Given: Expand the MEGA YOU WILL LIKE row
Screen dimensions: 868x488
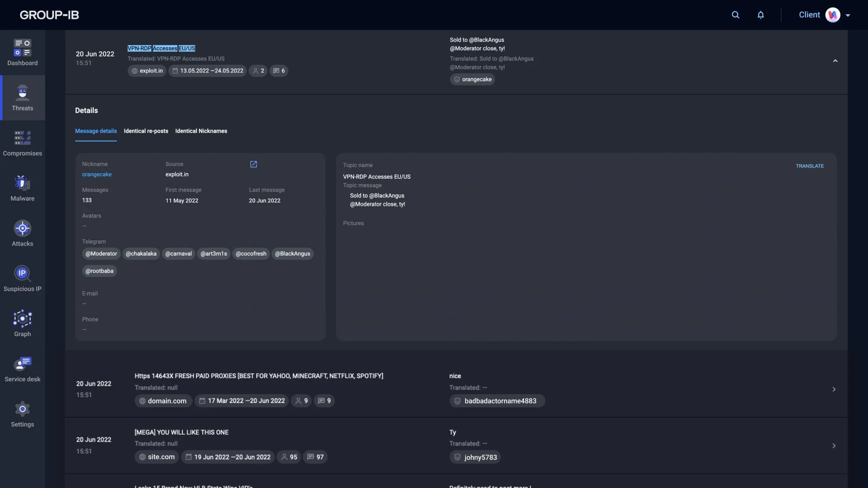Looking at the screenshot, I should point(834,446).
